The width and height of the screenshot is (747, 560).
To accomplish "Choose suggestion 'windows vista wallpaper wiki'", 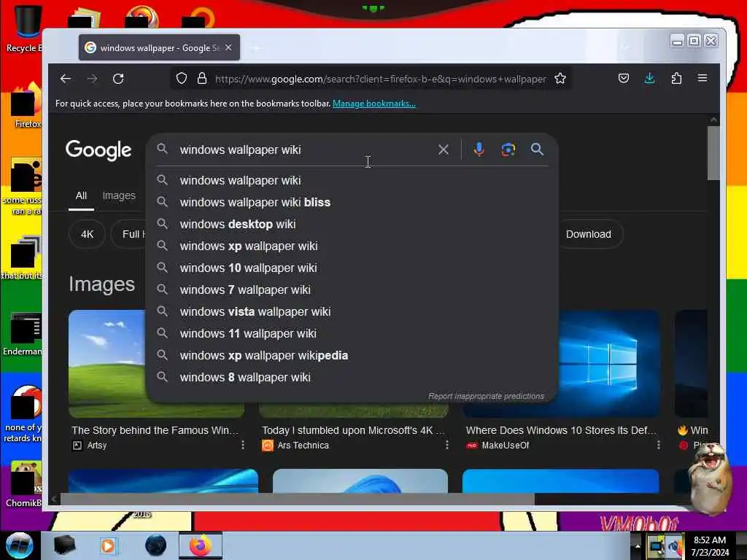I will (x=352, y=312).
